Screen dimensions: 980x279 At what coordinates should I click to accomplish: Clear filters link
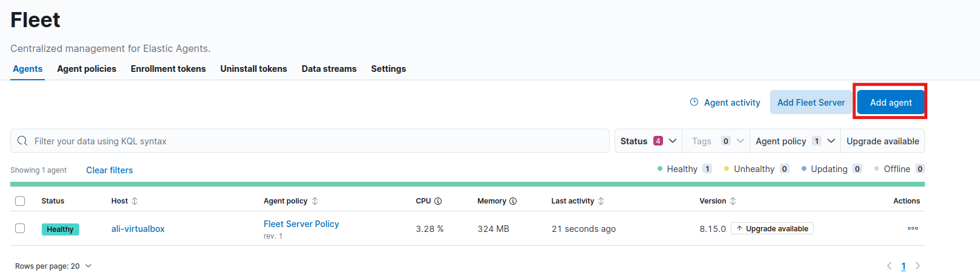click(109, 170)
